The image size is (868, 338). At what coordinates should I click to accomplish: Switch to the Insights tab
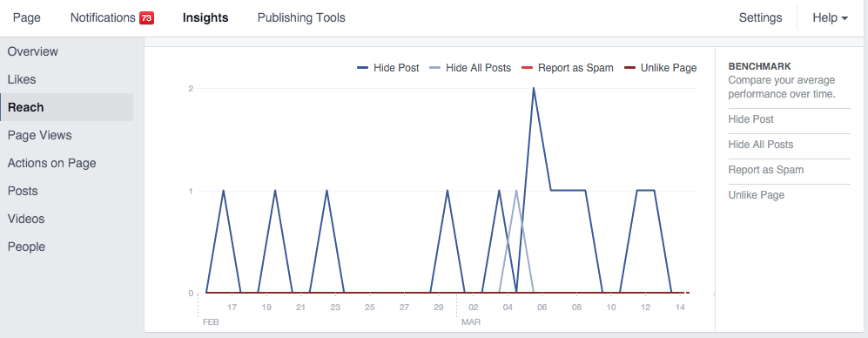pyautogui.click(x=205, y=17)
